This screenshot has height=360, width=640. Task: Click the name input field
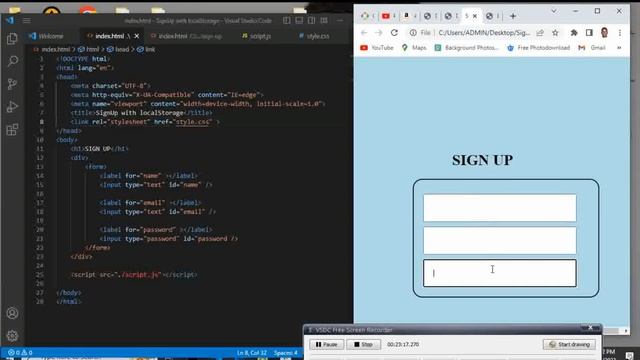tap(500, 208)
